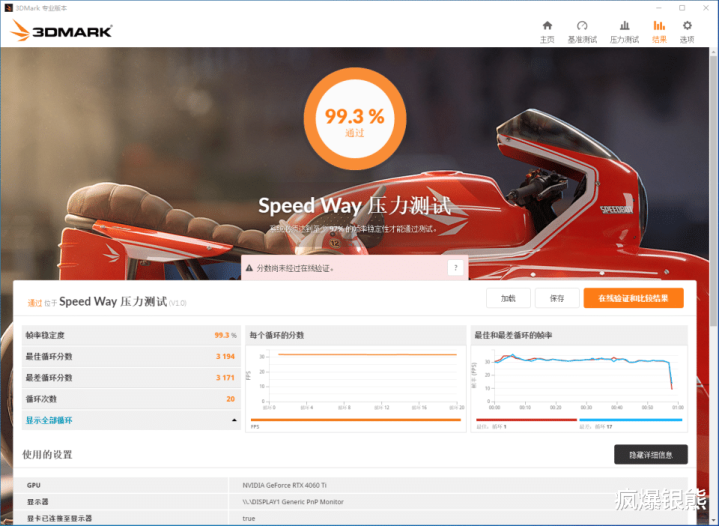Image resolution: width=719 pixels, height=526 pixels.
Task: Click the warning triangle in validation notice
Action: (x=249, y=268)
